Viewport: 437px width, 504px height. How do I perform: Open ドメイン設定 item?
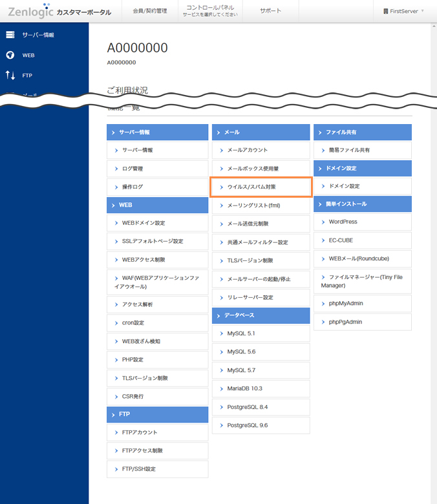(x=363, y=186)
